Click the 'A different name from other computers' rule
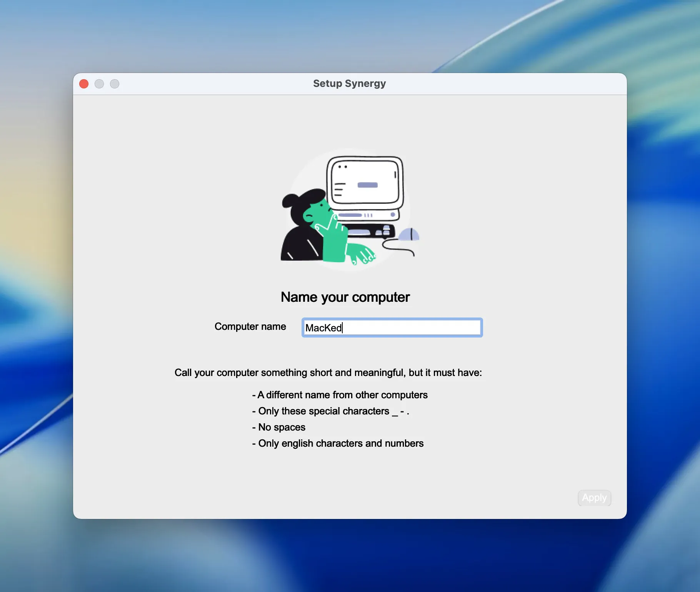The height and width of the screenshot is (592, 700). [x=340, y=395]
